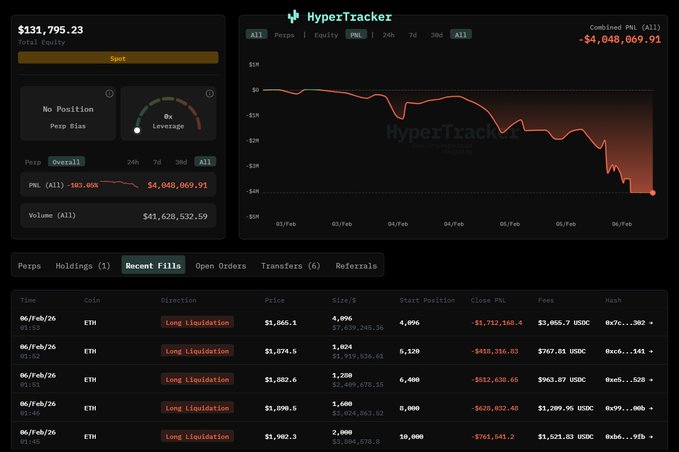Click the HyperTracker title text

click(349, 17)
